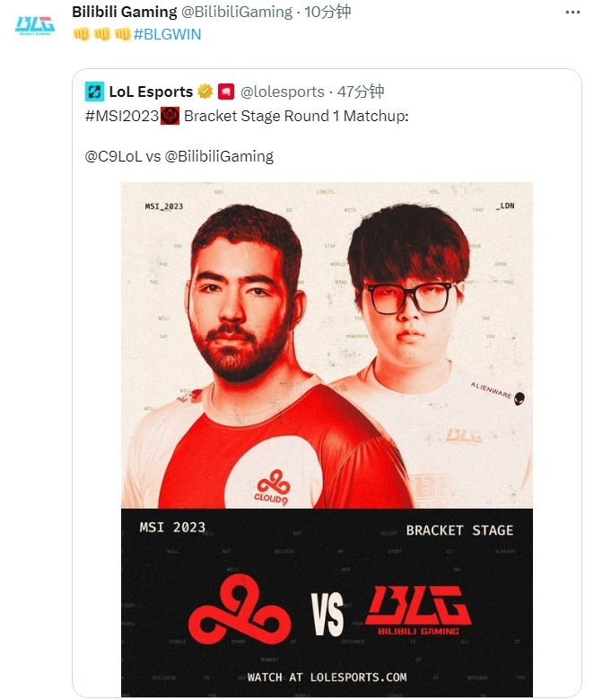Viewport: 594px width, 700px height.
Task: Click the large Cloud9 logo in banner
Action: pos(240,609)
